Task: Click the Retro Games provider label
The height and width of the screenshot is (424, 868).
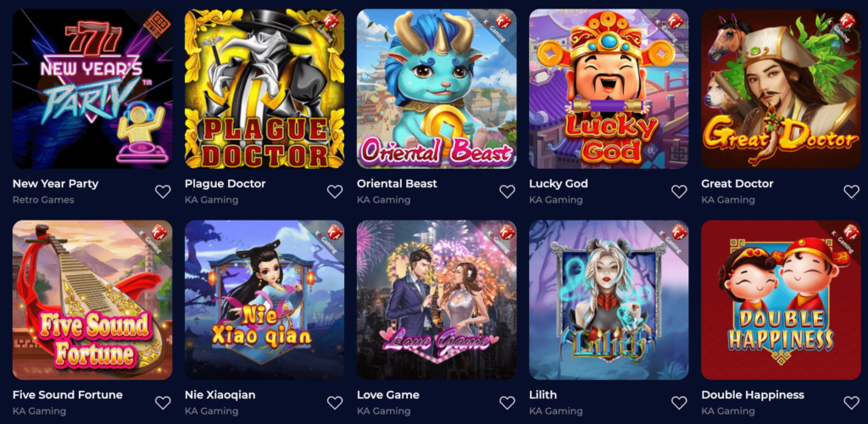Action: click(43, 200)
